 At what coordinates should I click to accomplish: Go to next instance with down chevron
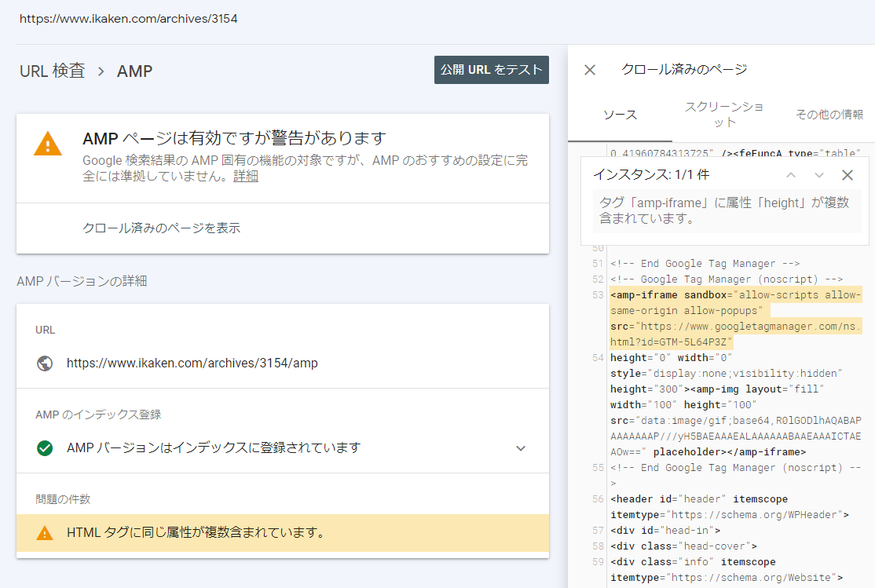818,175
